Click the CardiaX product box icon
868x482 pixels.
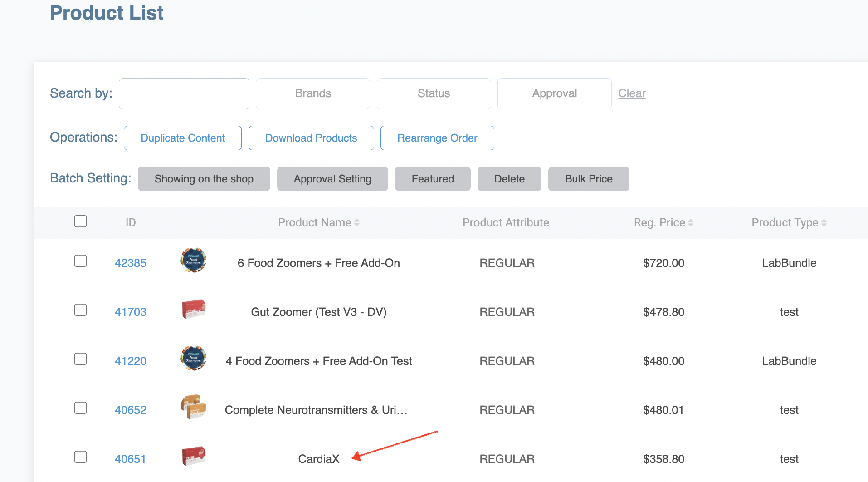194,457
